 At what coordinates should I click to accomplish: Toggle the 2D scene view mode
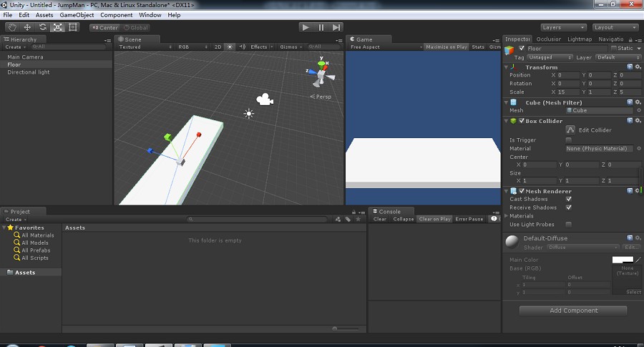218,47
